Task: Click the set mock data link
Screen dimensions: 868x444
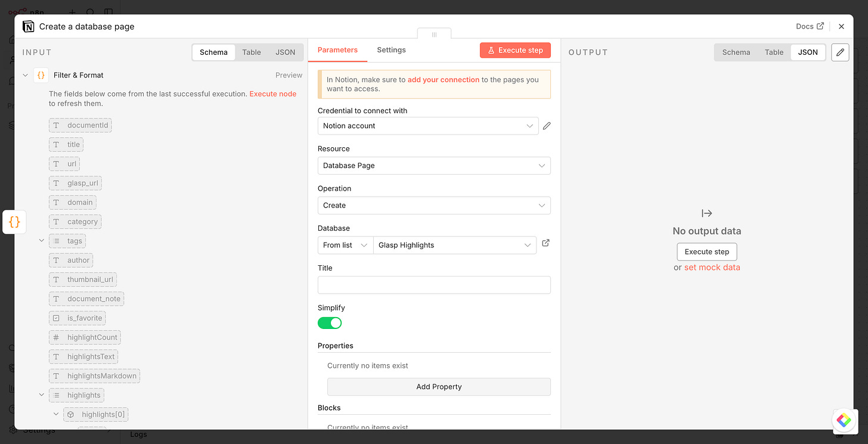Action: 712,268
